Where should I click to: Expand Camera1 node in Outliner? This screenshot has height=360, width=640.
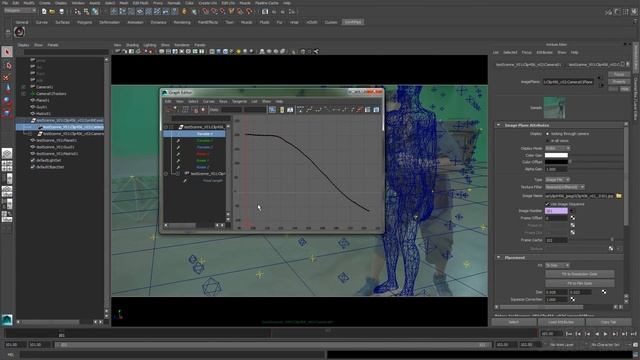pyautogui.click(x=23, y=87)
